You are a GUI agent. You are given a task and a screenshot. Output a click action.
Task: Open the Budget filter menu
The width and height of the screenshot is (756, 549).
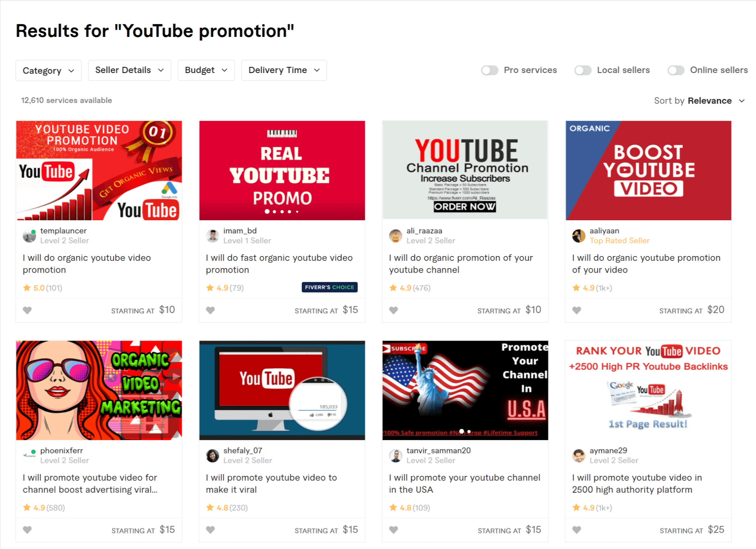[206, 70]
